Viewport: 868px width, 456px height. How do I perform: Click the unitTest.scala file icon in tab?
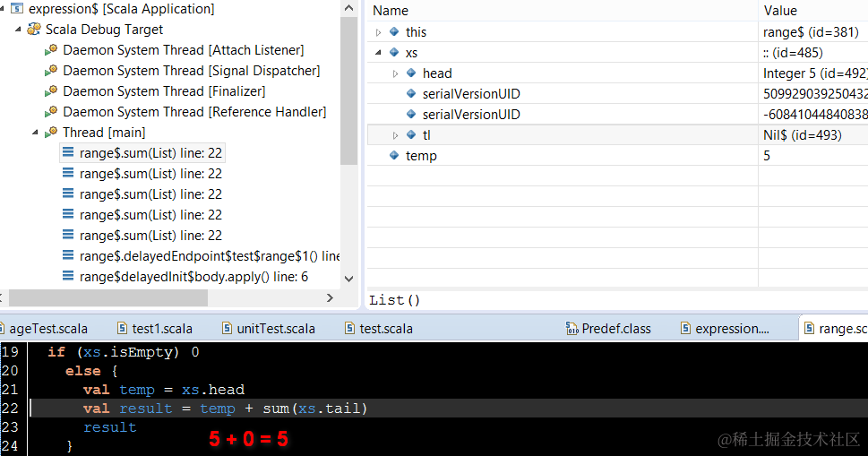coord(227,328)
